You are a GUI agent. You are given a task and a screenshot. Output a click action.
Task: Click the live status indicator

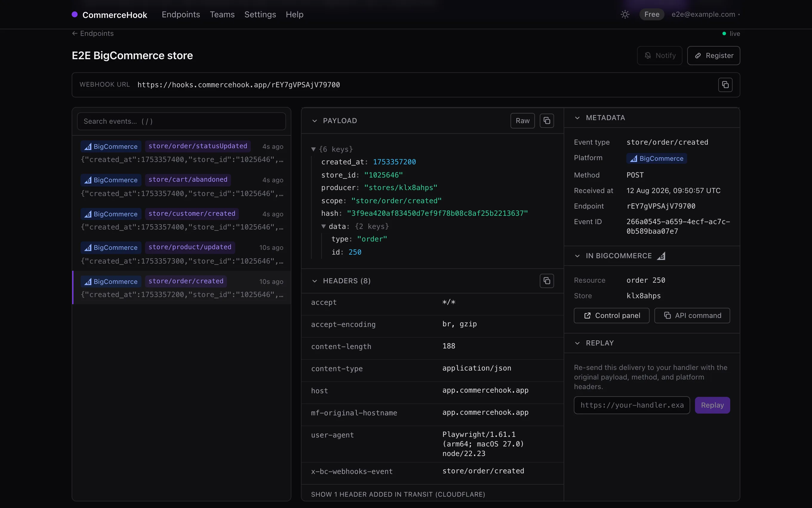click(x=731, y=33)
